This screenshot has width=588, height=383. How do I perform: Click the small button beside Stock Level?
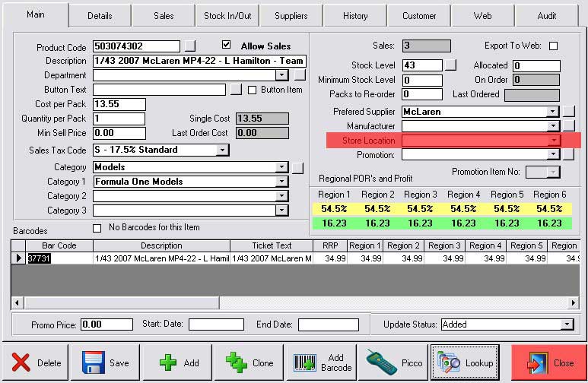pyautogui.click(x=450, y=65)
